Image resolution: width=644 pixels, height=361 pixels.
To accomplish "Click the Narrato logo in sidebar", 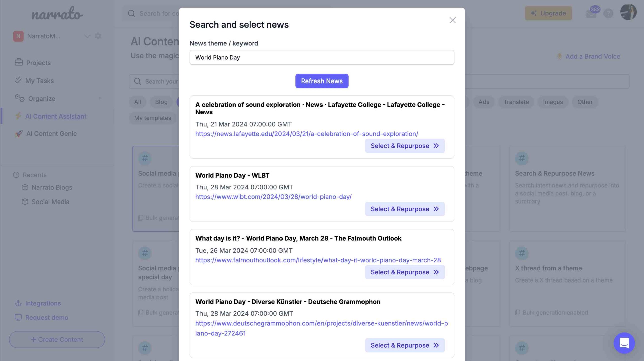I will tap(57, 13).
